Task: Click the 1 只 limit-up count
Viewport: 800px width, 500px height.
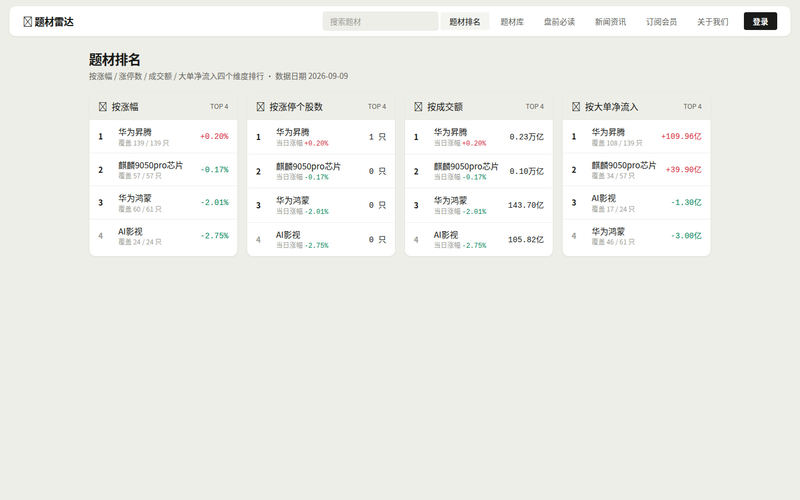Action: (378, 137)
